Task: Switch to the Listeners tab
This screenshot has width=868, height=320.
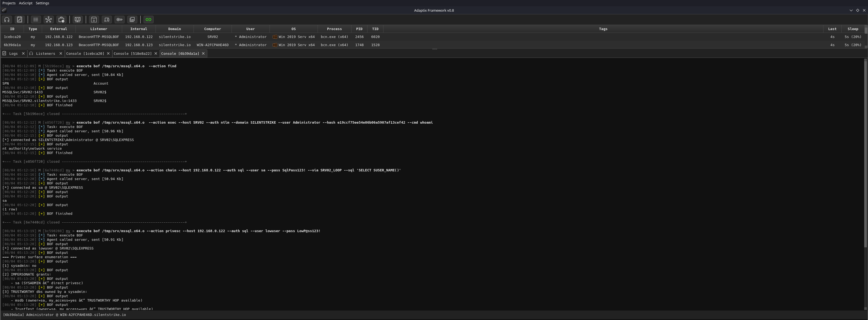Action: tap(45, 53)
